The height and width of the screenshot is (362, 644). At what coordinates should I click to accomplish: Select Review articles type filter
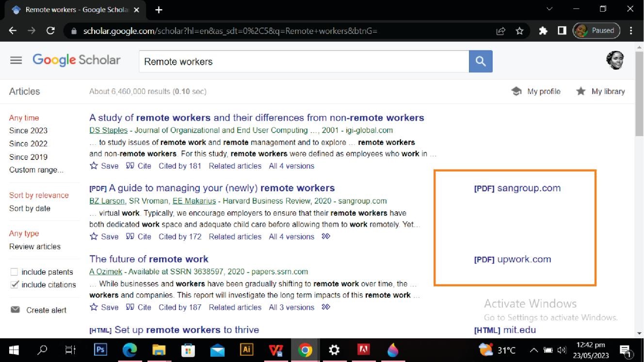(35, 246)
